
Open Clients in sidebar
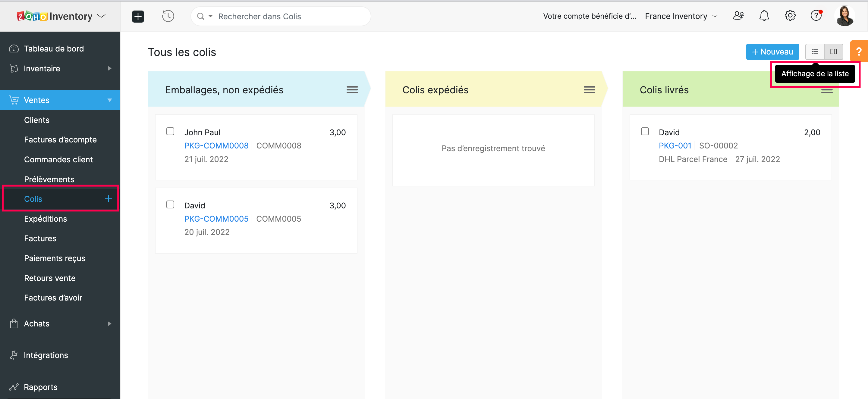tap(36, 120)
